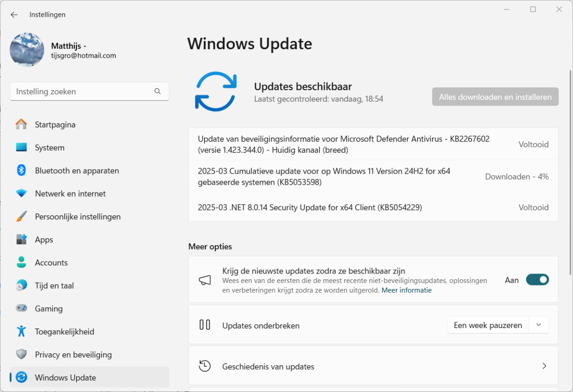Open Startpagina in the sidebar
The height and width of the screenshot is (392, 573).
pos(55,125)
